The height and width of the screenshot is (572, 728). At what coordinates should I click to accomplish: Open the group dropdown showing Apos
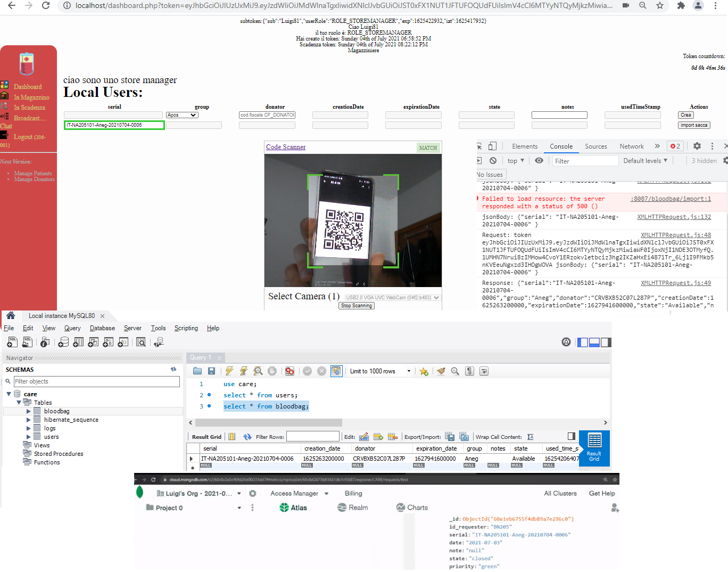tap(182, 115)
